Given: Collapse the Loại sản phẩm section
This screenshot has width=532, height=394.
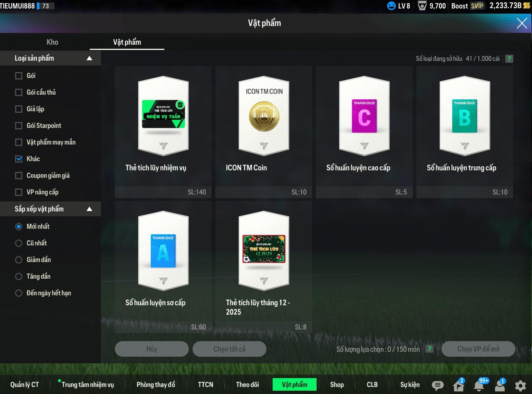Looking at the screenshot, I should click(x=89, y=58).
